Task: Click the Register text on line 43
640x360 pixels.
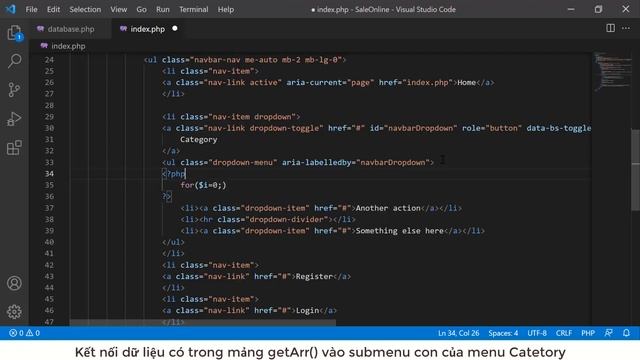Action: point(314,276)
